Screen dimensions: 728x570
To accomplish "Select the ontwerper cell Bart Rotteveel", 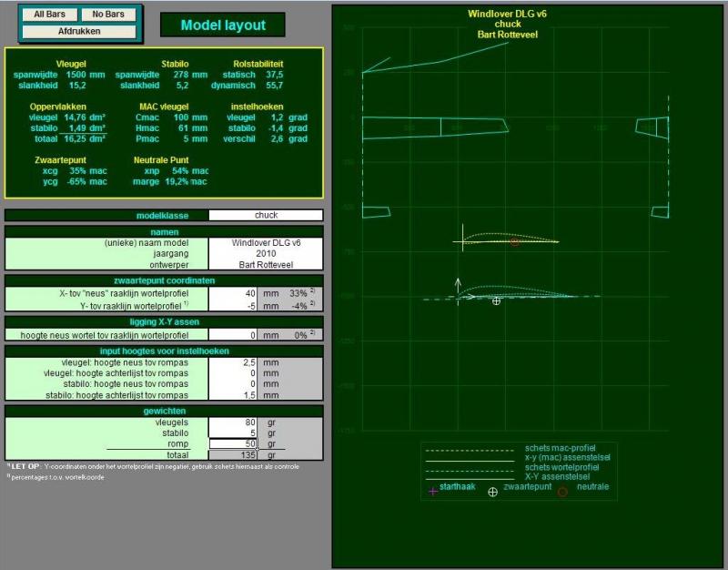I will click(266, 265).
